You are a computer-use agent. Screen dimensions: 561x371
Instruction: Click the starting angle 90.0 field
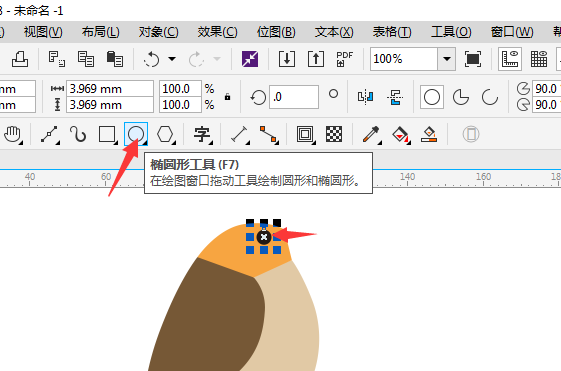pyautogui.click(x=547, y=88)
